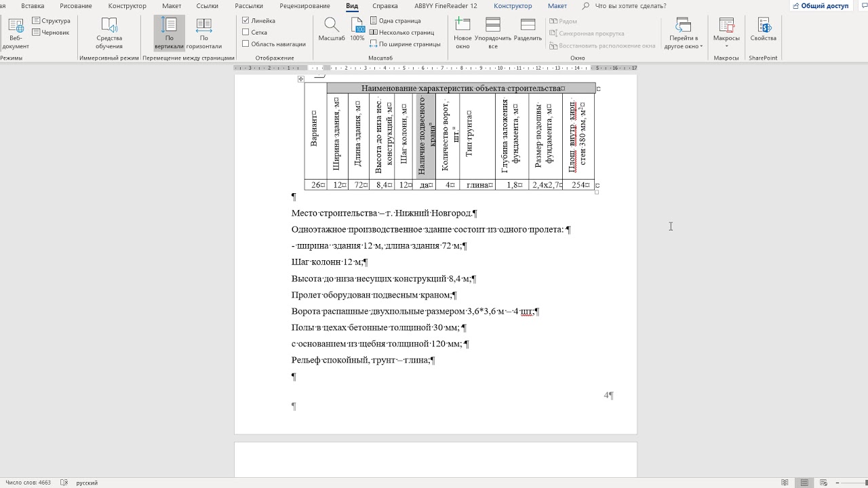Click the line Рельеф спокойный, грунт глина
The width and height of the screenshot is (868, 488).
363,360
